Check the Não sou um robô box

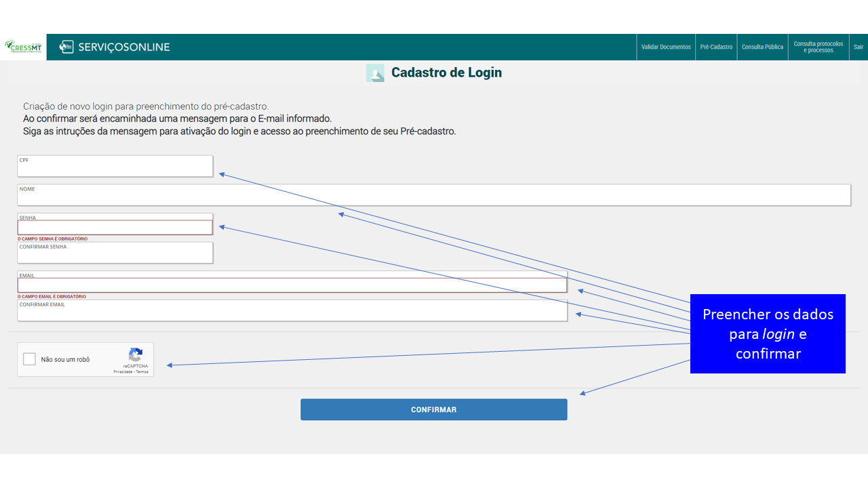point(29,359)
